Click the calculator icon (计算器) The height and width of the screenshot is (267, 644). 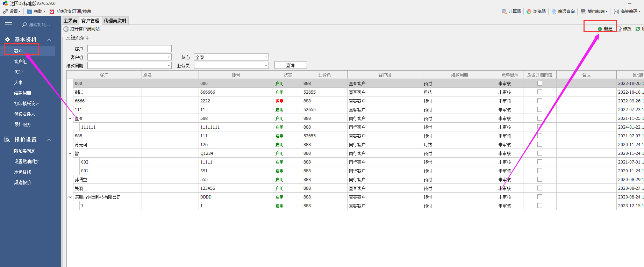(x=504, y=12)
